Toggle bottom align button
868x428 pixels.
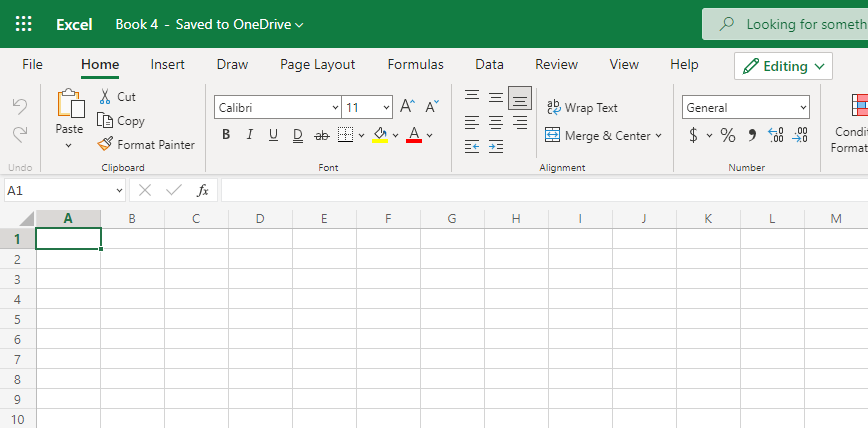[x=520, y=99]
